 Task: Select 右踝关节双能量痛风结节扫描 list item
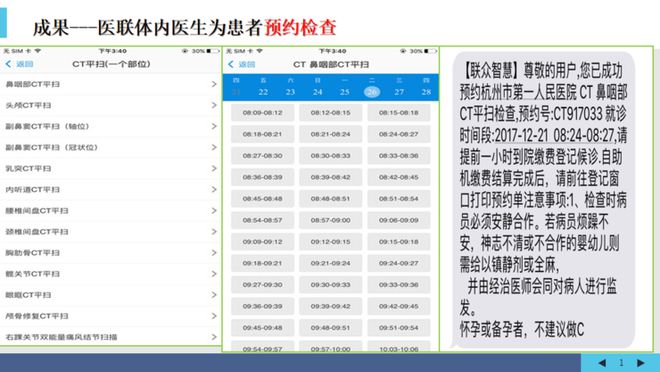[111, 337]
